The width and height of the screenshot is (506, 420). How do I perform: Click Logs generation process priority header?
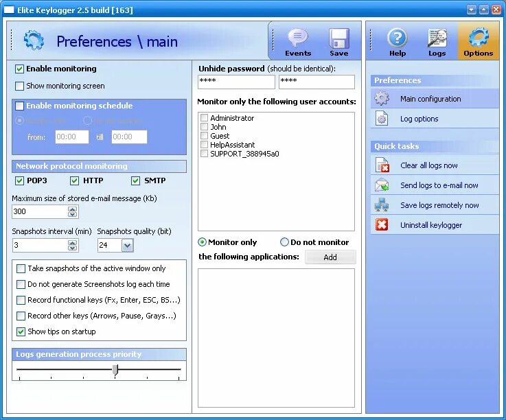(x=99, y=354)
